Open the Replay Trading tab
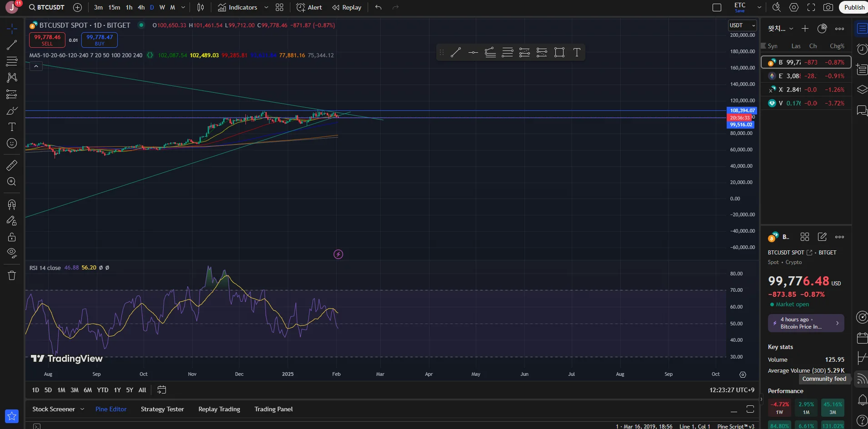The image size is (868, 429). [x=219, y=409]
